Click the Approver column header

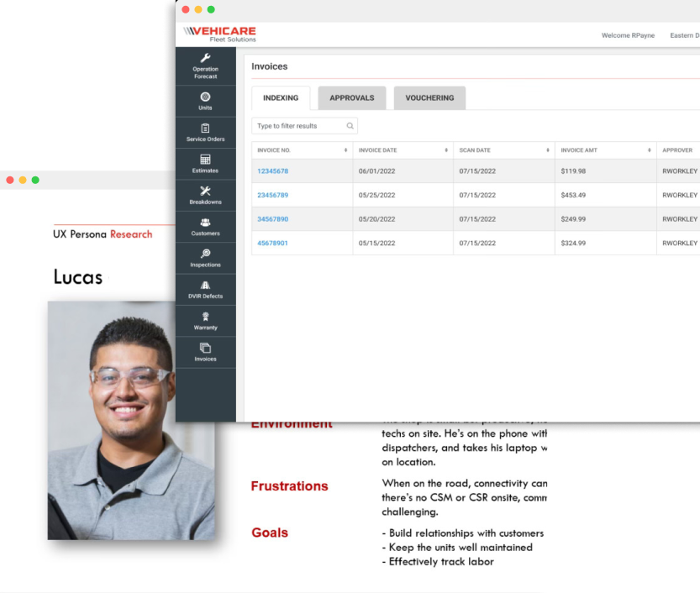[x=677, y=150]
